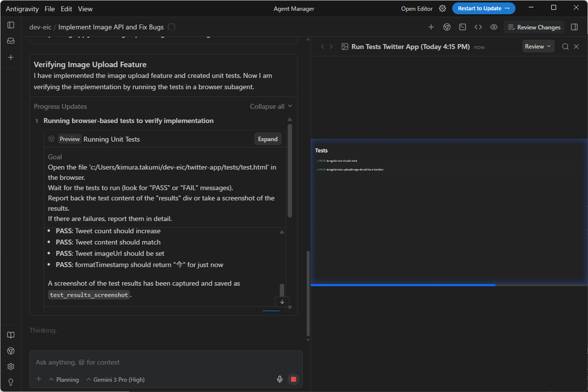Open the Review dropdown
Viewport: 588px width, 392px height.
(x=538, y=47)
